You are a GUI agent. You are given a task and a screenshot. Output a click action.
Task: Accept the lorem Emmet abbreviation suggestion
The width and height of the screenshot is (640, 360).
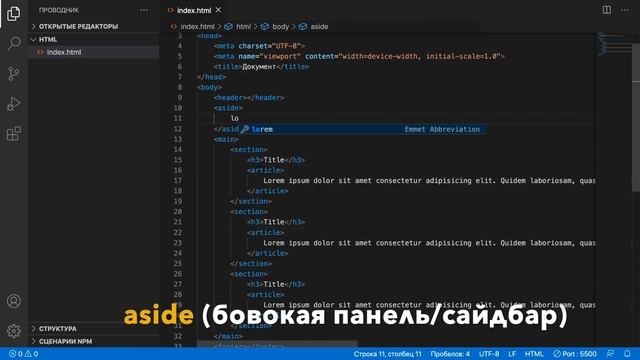362,129
